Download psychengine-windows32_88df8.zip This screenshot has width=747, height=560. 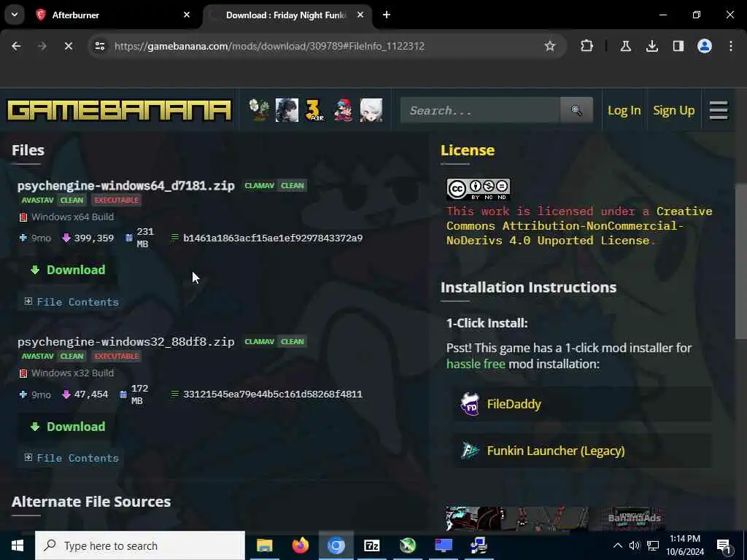click(x=68, y=427)
